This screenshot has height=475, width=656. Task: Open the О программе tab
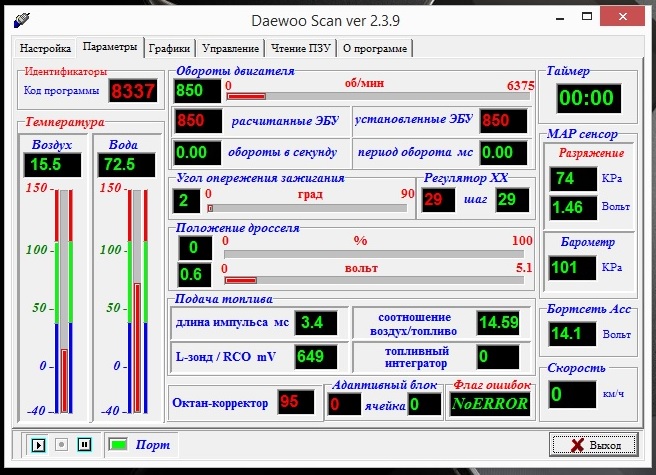[x=374, y=48]
